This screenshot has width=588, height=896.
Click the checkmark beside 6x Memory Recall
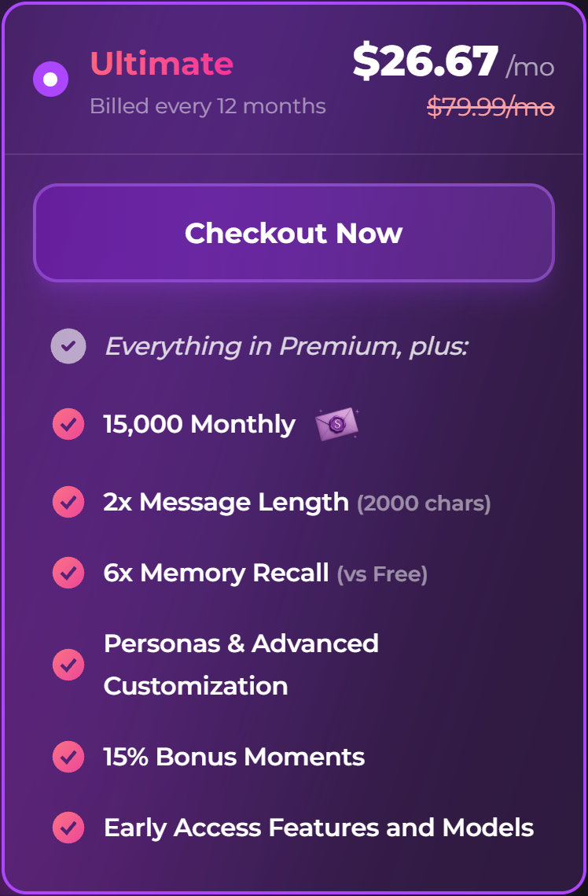(68, 573)
